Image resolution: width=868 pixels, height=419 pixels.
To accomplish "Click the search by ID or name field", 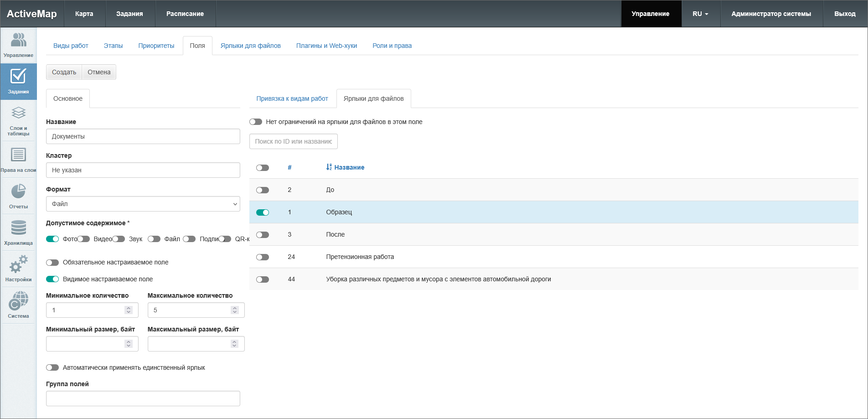I will pos(293,141).
